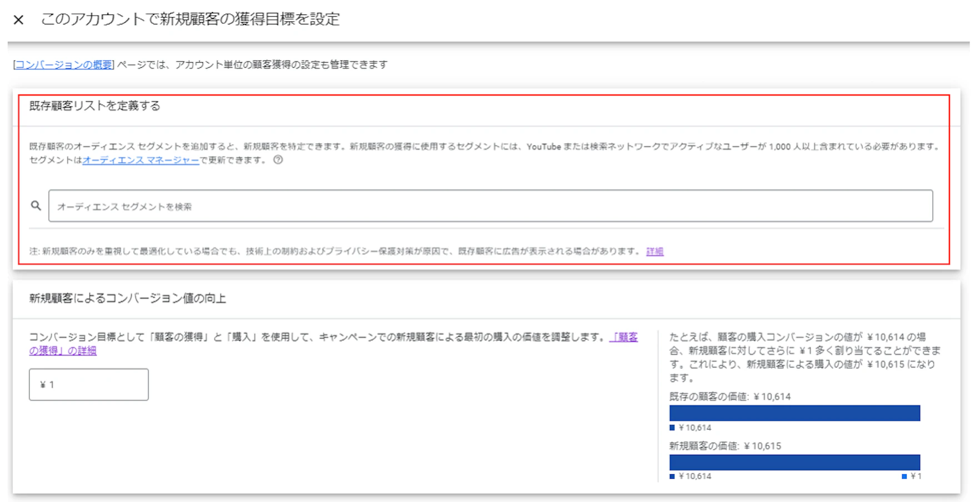
Task: Select the 既存の顧客の価値: ¥10,614 label
Action: 730,396
